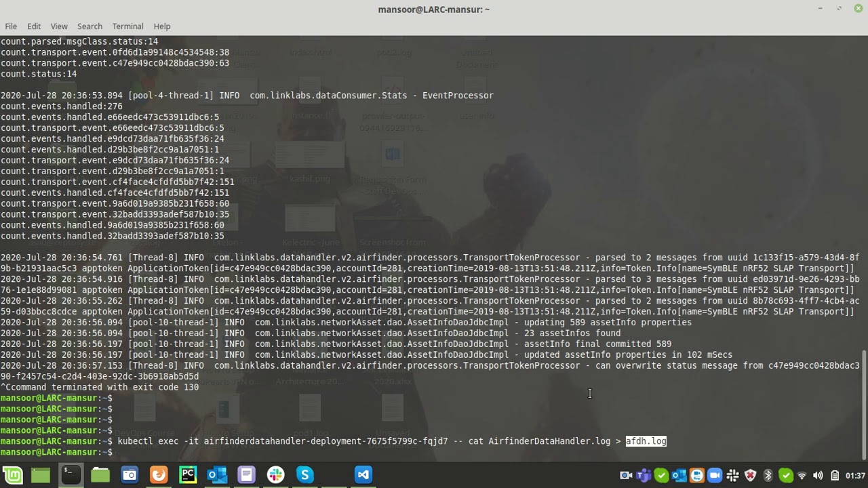Image resolution: width=868 pixels, height=488 pixels.
Task: Click the shield with red X tray icon
Action: coord(750,475)
